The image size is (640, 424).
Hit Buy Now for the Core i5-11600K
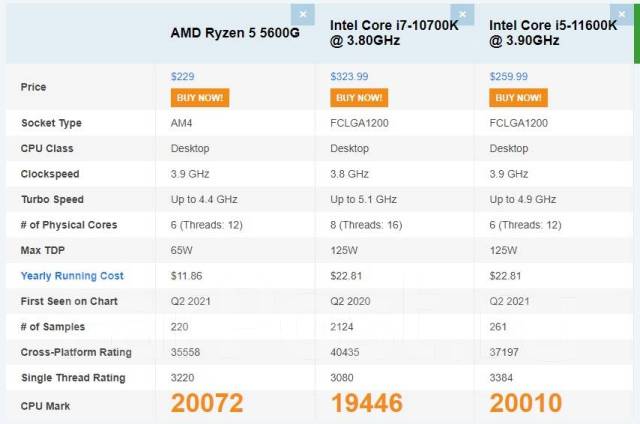(x=518, y=97)
